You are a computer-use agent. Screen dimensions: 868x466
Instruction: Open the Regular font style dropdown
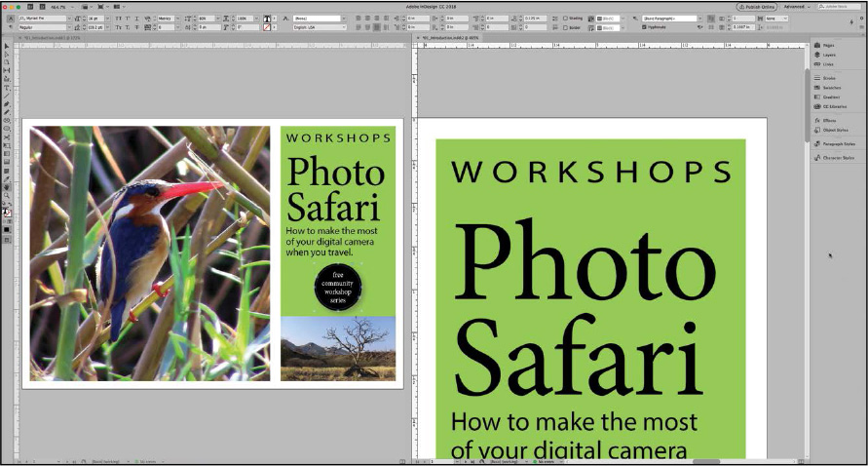coord(69,27)
